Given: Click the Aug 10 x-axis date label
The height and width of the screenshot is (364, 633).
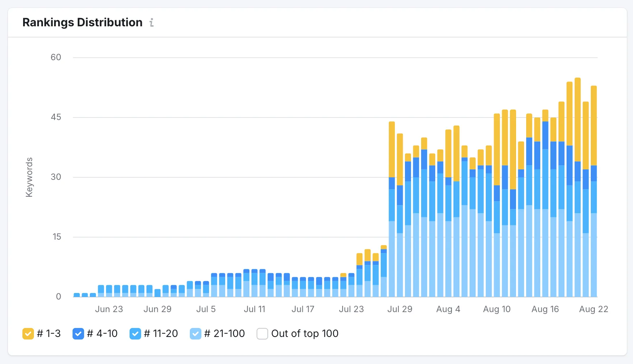Looking at the screenshot, I should click(497, 309).
